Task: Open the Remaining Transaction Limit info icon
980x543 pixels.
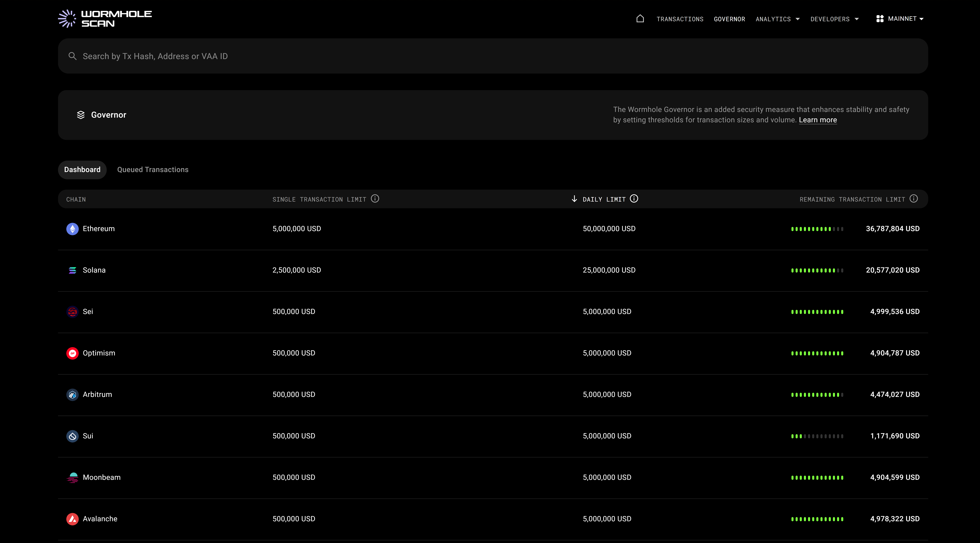Action: click(914, 199)
